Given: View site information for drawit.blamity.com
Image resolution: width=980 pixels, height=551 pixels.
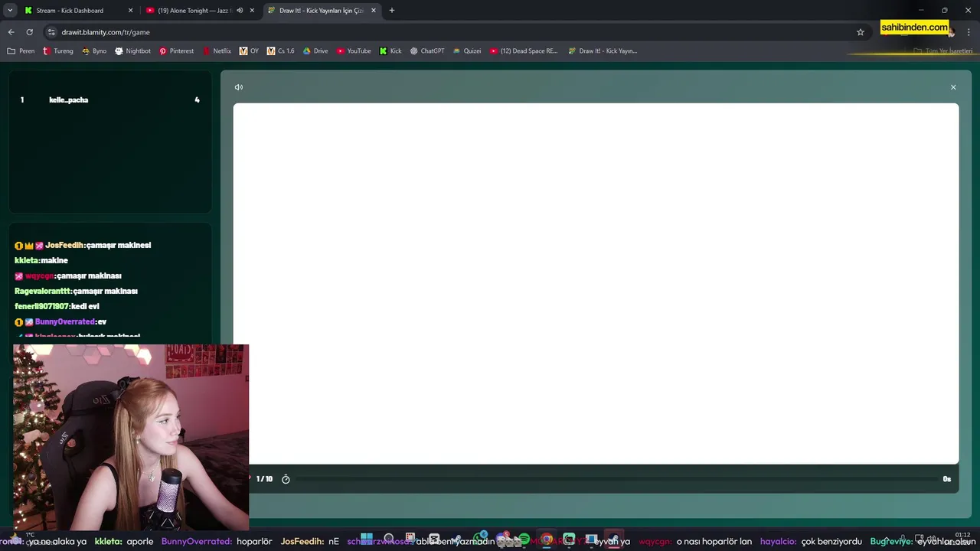Looking at the screenshot, I should coord(51,32).
